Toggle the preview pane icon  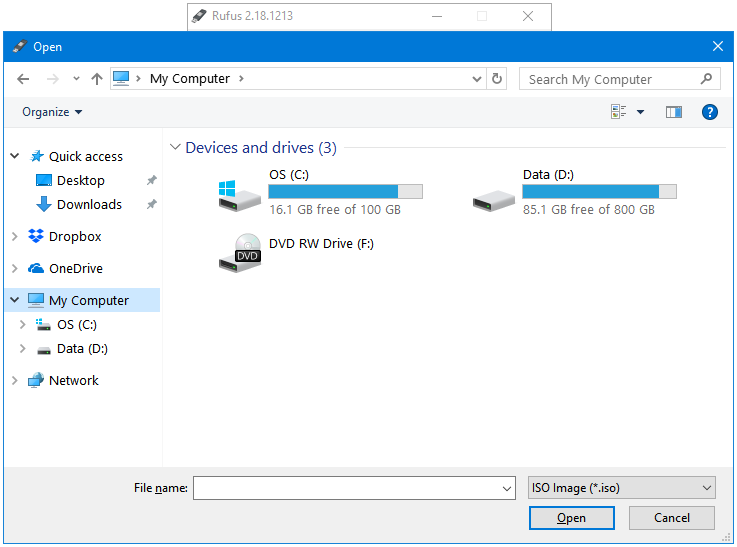(x=674, y=112)
